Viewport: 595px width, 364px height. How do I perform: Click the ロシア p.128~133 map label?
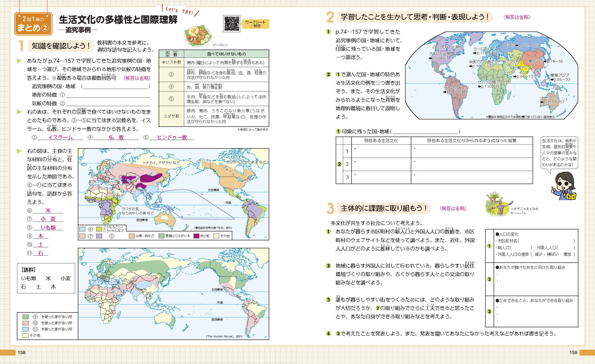[x=522, y=45]
